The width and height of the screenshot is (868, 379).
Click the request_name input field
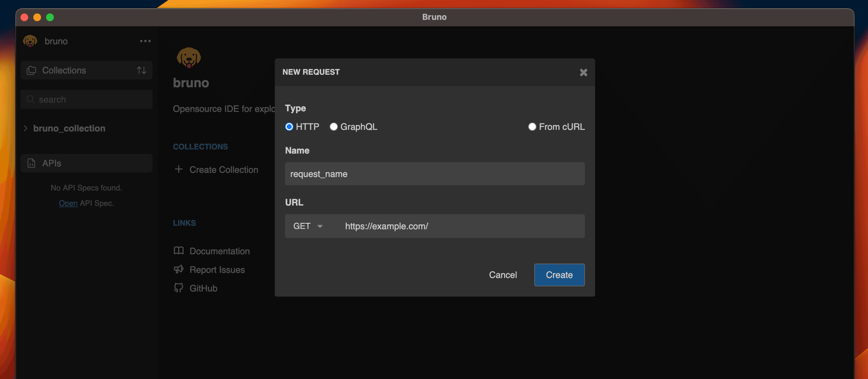pos(435,173)
